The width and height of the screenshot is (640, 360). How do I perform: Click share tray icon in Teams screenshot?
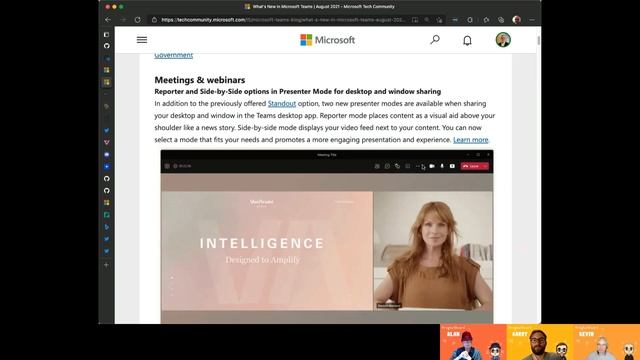[x=452, y=166]
